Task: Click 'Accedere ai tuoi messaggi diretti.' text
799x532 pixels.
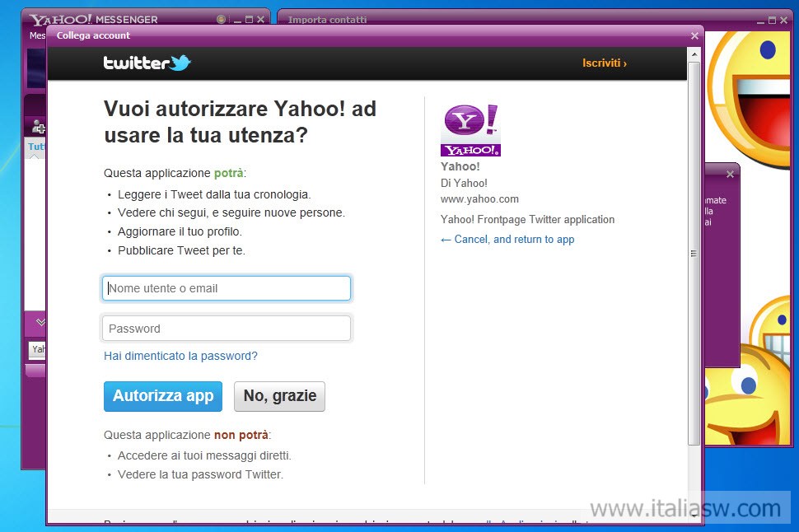Action: point(204,455)
